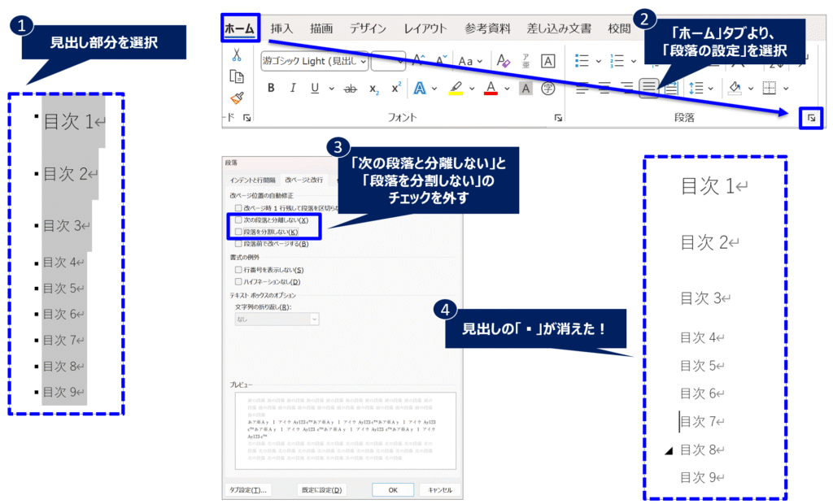833x504 pixels.
Task: Click the Distributed alignment icon
Action: pyautogui.click(x=671, y=88)
